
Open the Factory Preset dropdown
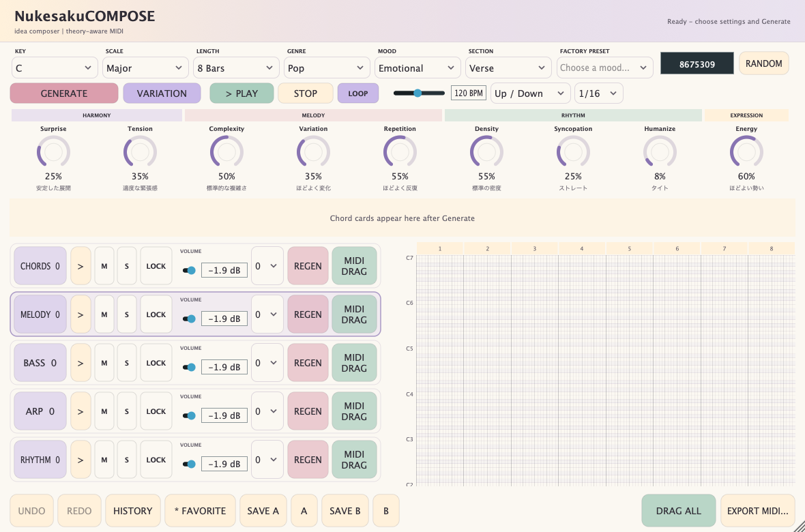605,68
